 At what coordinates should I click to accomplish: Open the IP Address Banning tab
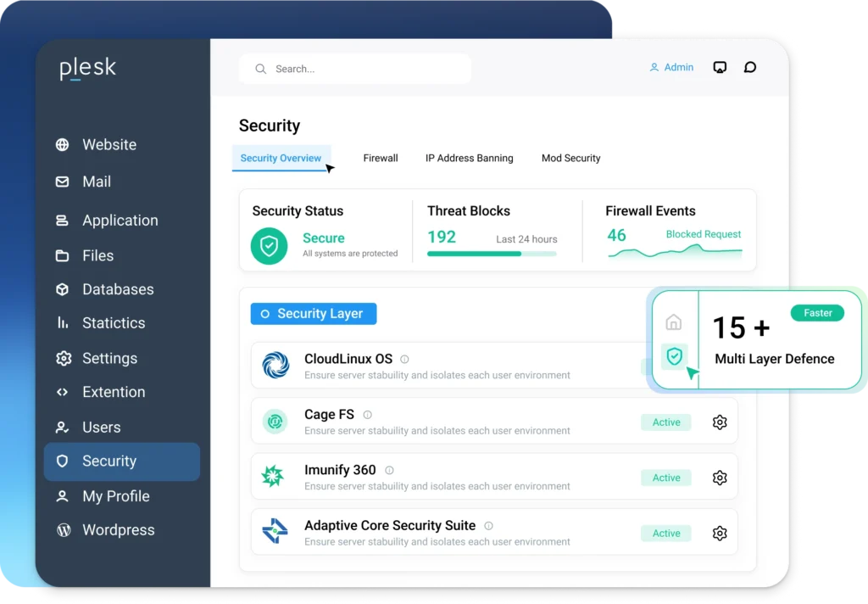(470, 158)
